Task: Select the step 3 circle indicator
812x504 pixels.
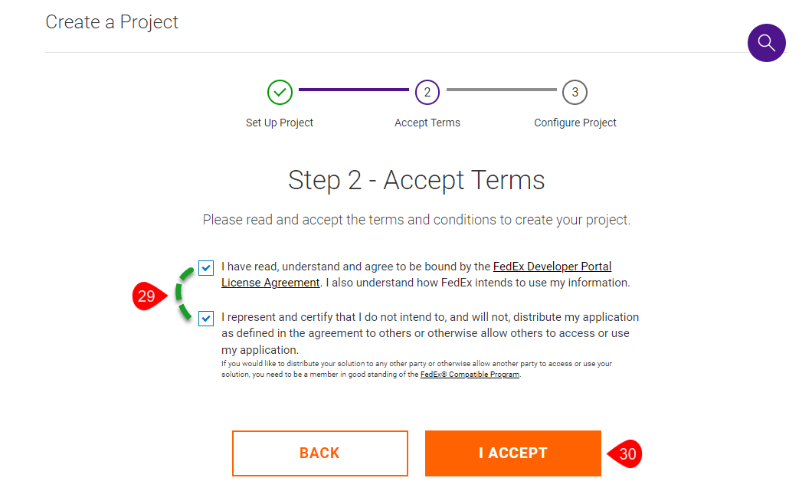Action: point(575,93)
